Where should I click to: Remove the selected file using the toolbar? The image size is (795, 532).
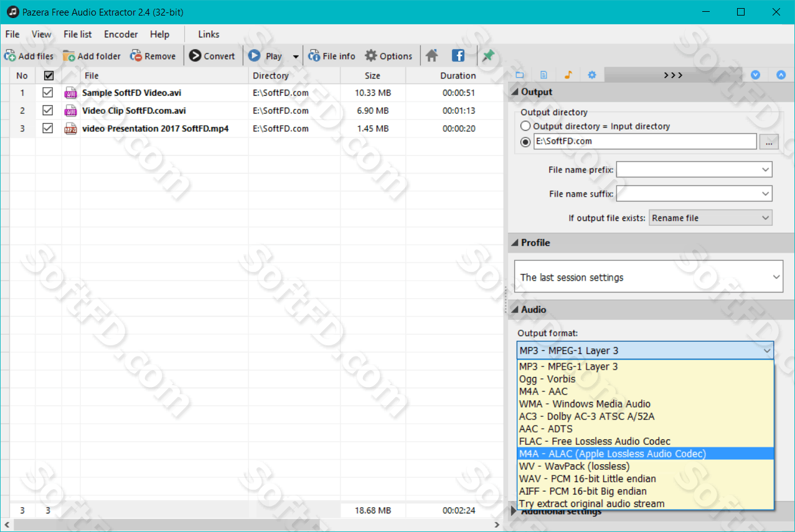click(x=153, y=56)
